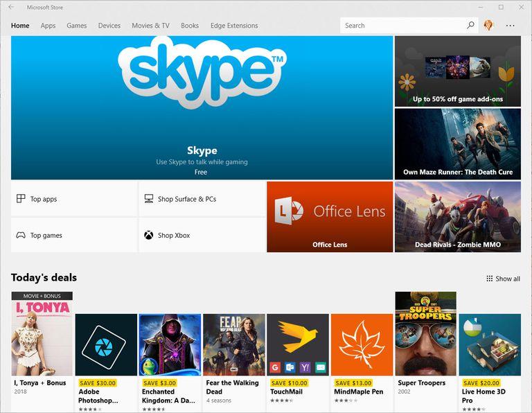The height and width of the screenshot is (413, 532).
Task: Click the 'MindMaple Pen' title text
Action: [x=359, y=392]
